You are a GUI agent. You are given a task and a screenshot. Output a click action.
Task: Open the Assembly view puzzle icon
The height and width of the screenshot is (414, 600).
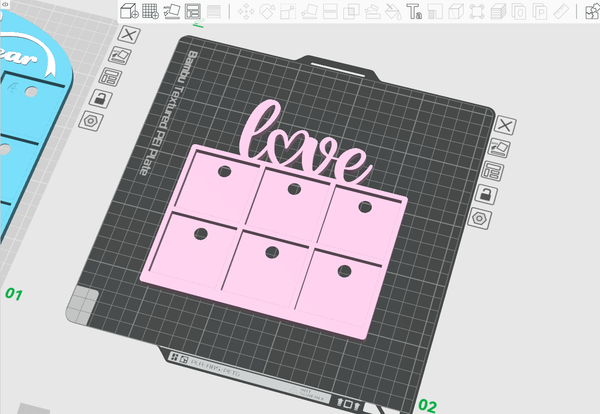coord(593,11)
